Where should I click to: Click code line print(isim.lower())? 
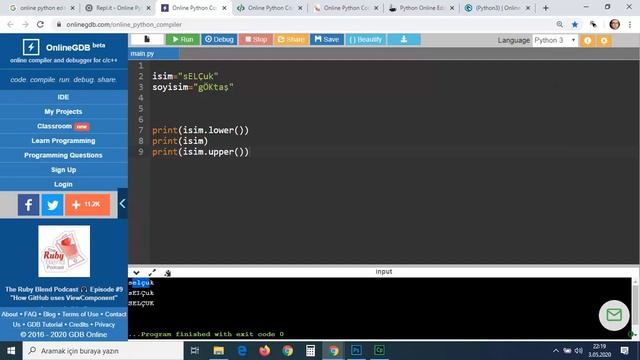point(200,130)
